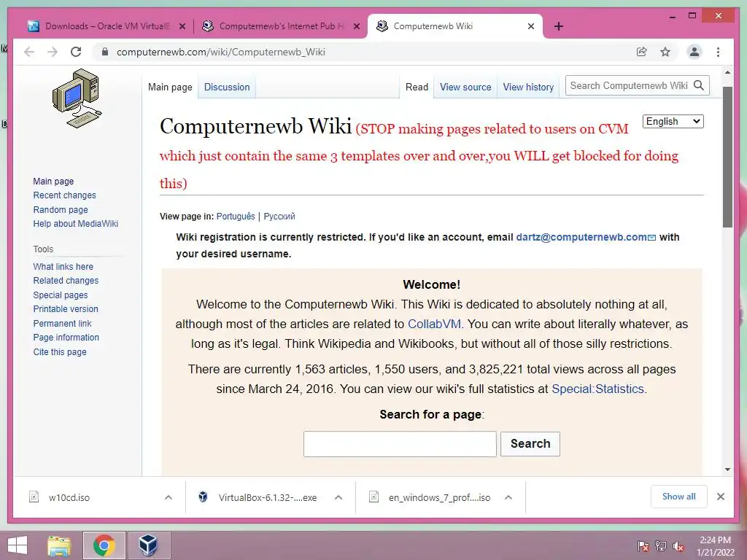Expand options for VirtualBox exe download
This screenshot has height=560, width=747.
point(338,497)
